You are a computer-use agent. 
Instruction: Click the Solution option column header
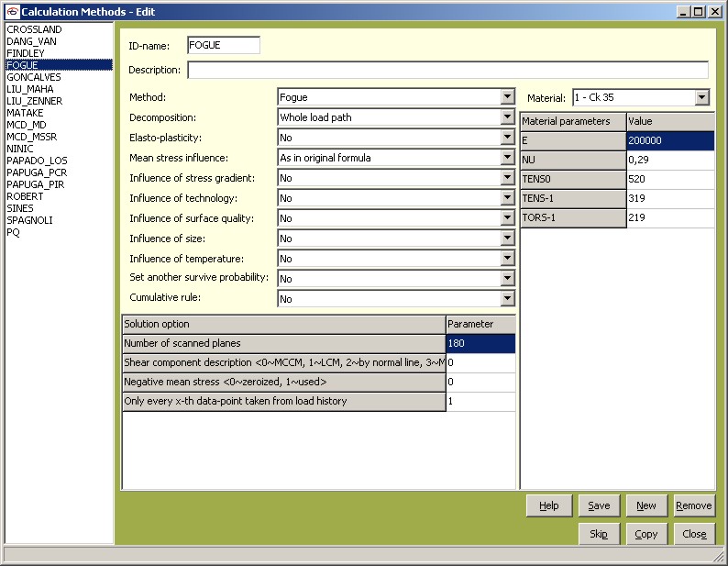click(284, 324)
